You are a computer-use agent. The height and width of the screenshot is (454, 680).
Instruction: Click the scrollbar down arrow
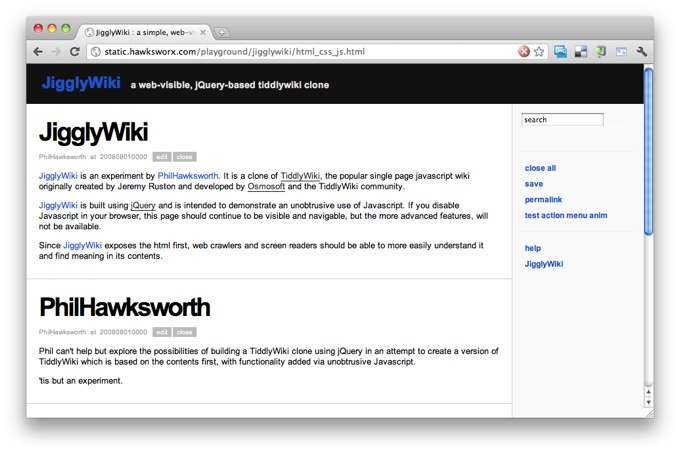coord(648,402)
